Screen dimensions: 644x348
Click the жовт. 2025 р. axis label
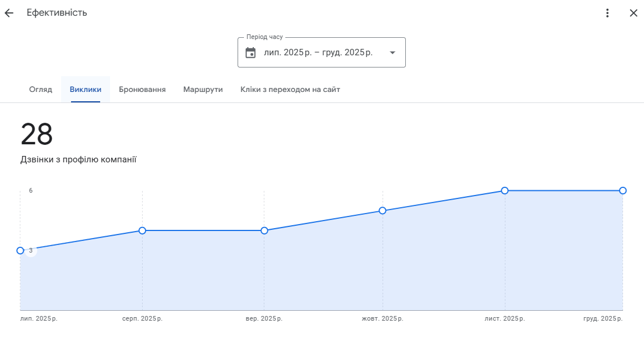click(x=382, y=319)
